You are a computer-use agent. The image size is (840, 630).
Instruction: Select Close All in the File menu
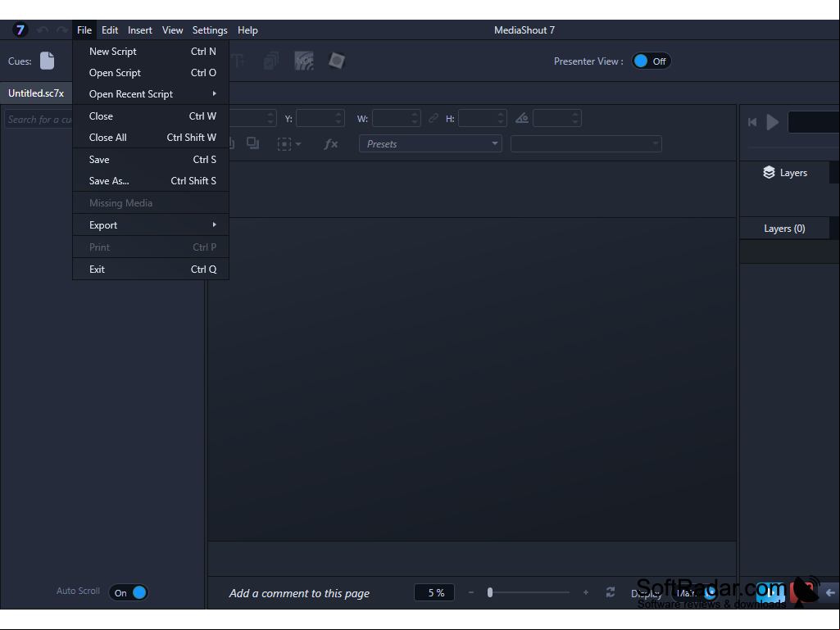[x=151, y=138]
